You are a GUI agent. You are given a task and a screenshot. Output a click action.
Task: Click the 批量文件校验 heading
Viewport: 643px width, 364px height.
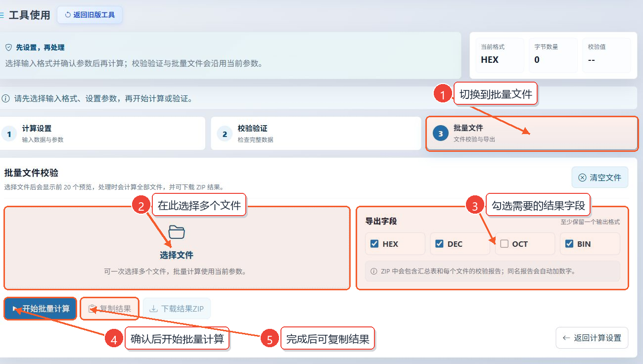coord(31,173)
